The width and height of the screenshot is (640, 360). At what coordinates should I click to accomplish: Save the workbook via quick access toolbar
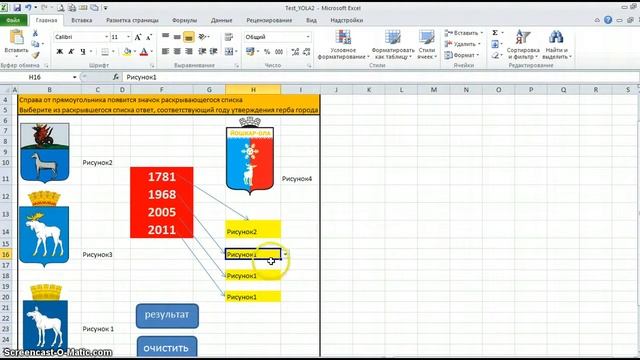pyautogui.click(x=17, y=8)
